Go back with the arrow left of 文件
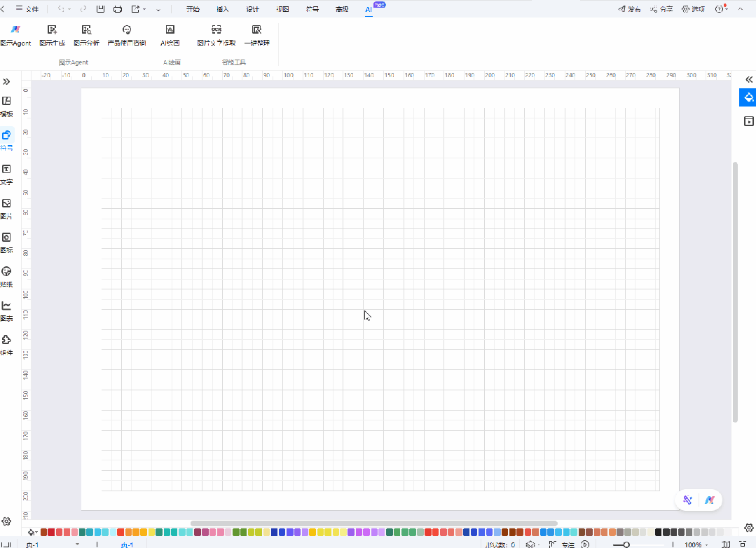 pos(2,8)
